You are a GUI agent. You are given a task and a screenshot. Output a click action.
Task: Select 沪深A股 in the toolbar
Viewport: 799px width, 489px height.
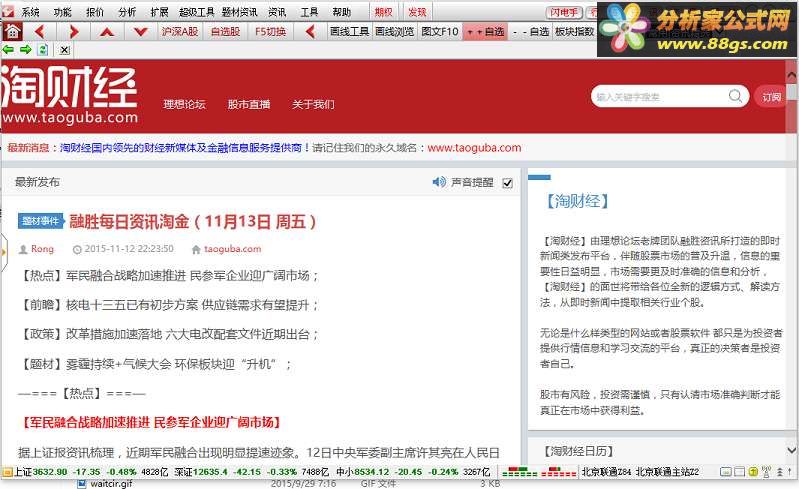(179, 32)
